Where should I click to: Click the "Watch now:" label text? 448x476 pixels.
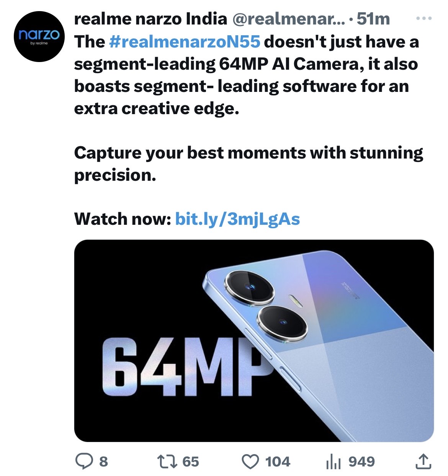[x=123, y=219]
